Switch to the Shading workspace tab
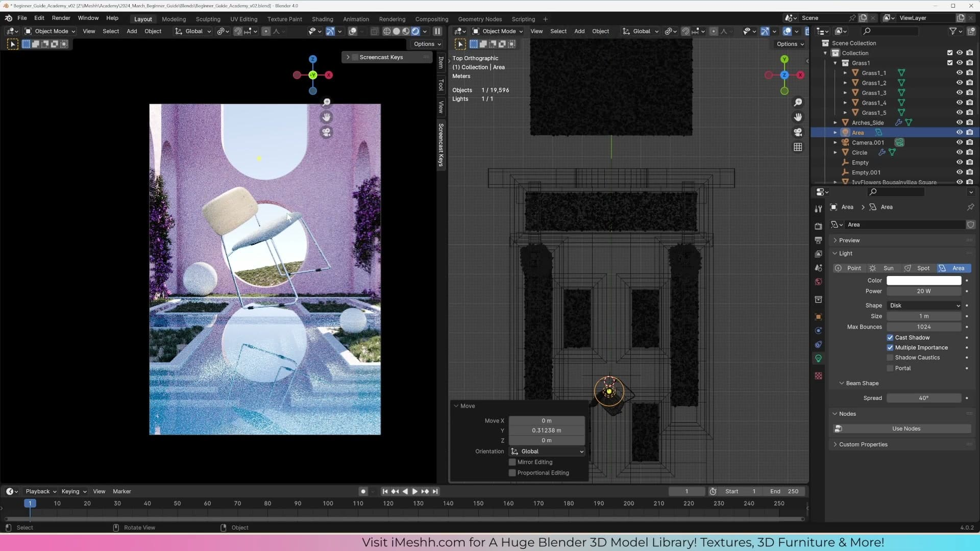Image resolution: width=980 pixels, height=551 pixels. [x=323, y=19]
